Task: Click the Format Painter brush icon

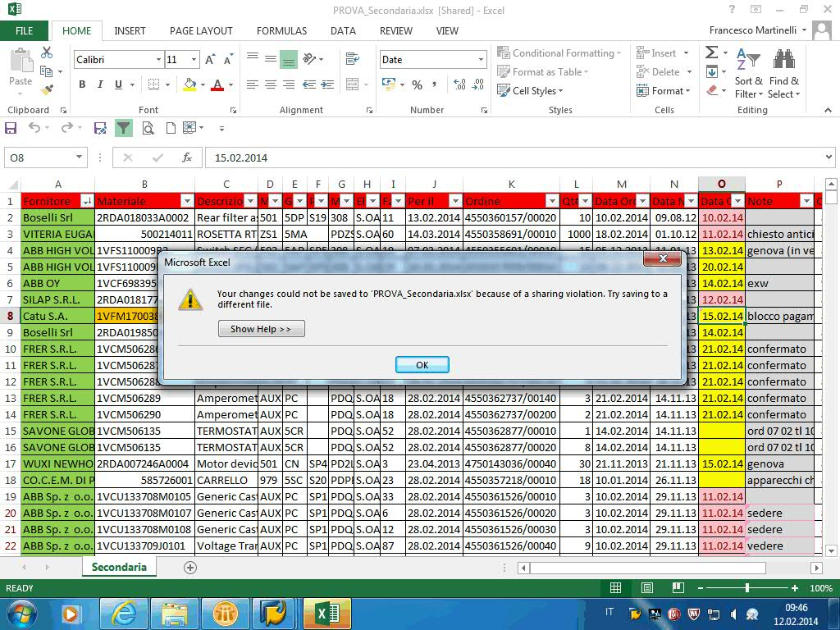Action: 47,89
